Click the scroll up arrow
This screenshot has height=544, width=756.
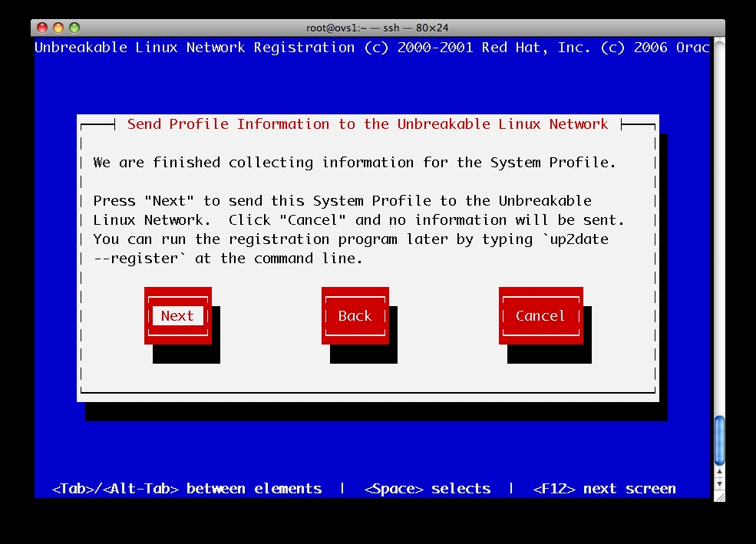[x=719, y=472]
